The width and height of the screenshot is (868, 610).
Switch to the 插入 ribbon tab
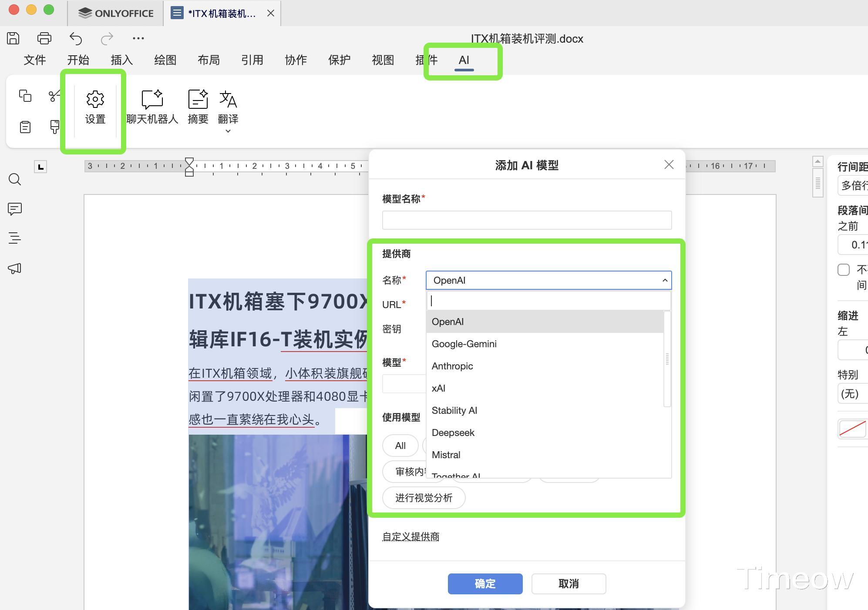point(121,60)
